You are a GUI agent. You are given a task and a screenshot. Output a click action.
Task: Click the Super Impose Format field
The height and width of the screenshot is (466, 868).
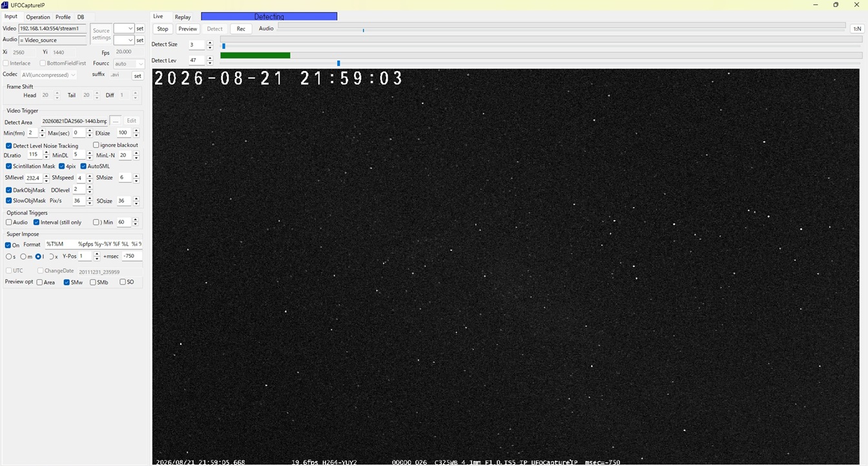tap(92, 244)
